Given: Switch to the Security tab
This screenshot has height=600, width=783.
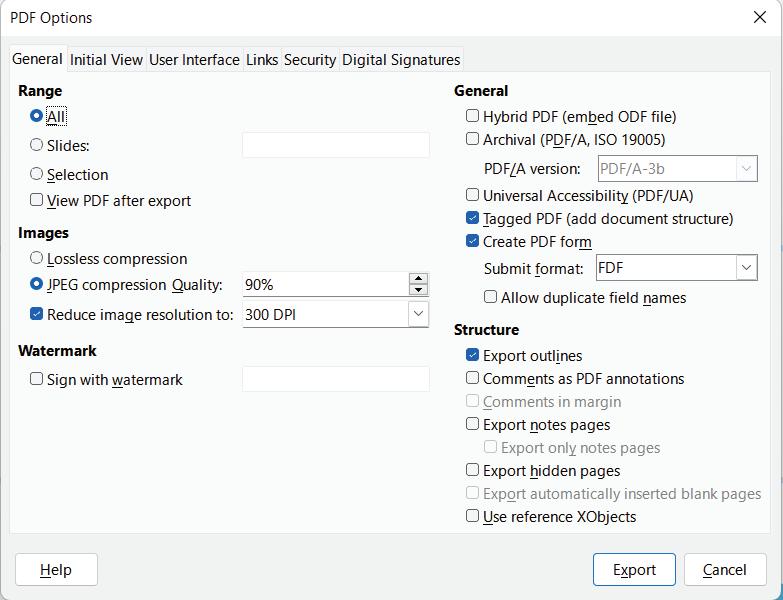Looking at the screenshot, I should [x=309, y=60].
